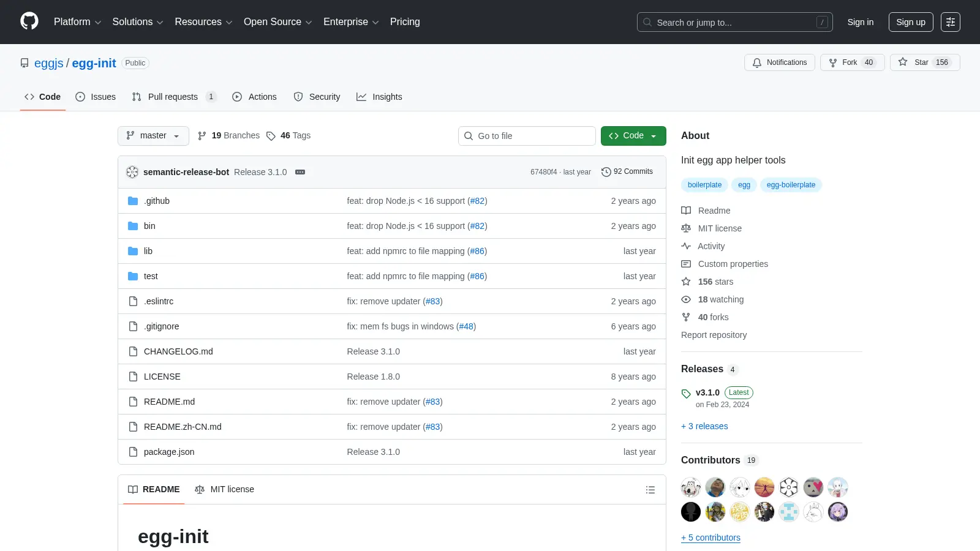This screenshot has height=551, width=980.
Task: Switch to the MIT license tab
Action: (x=224, y=489)
